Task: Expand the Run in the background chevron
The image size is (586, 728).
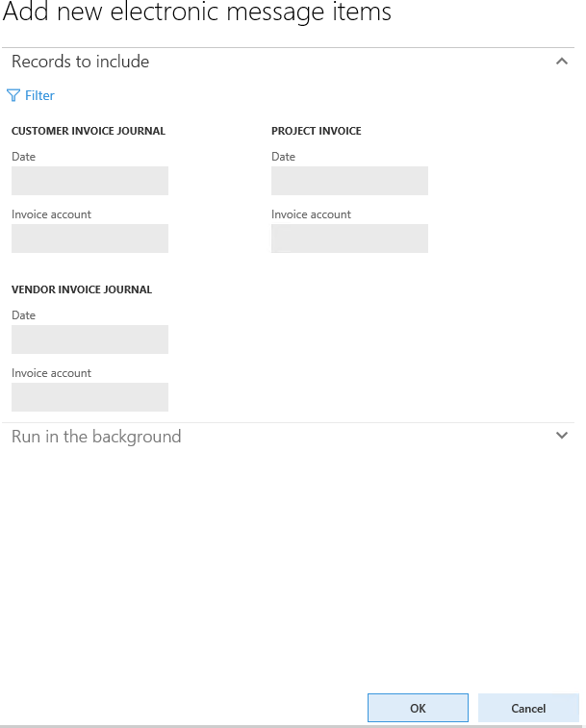Action: (562, 436)
